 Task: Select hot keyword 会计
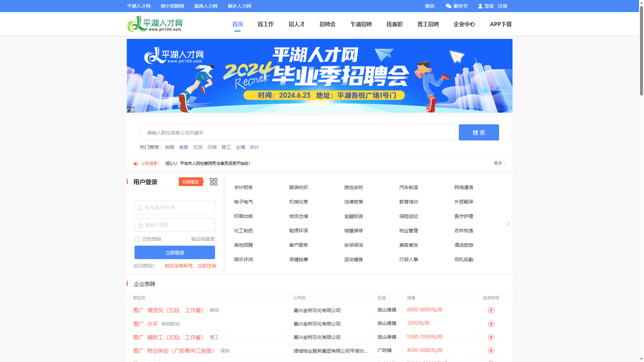tap(254, 147)
